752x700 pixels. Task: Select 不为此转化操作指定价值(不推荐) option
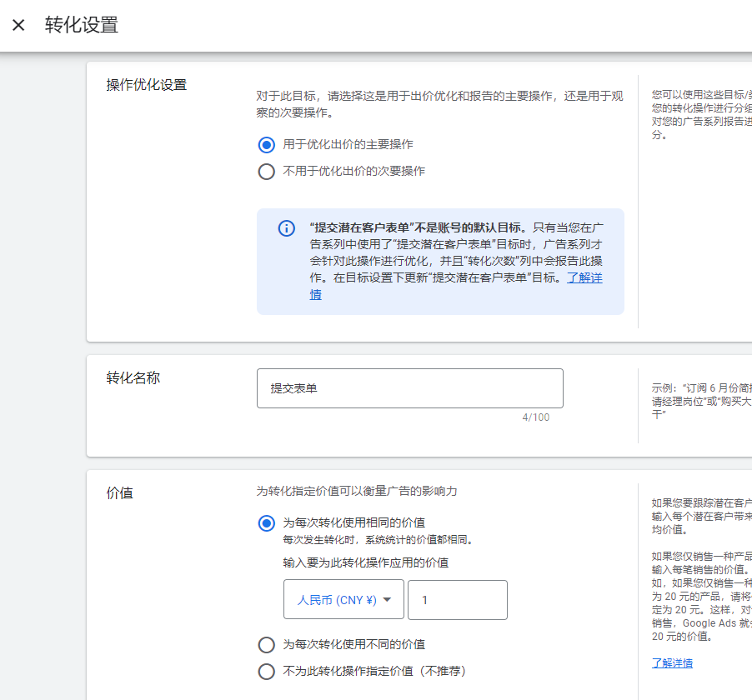[266, 672]
